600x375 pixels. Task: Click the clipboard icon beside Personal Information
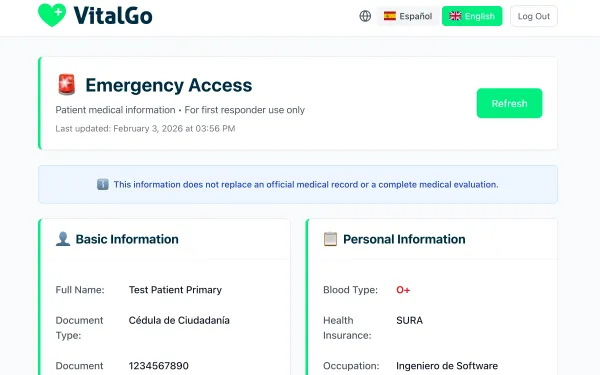(330, 239)
